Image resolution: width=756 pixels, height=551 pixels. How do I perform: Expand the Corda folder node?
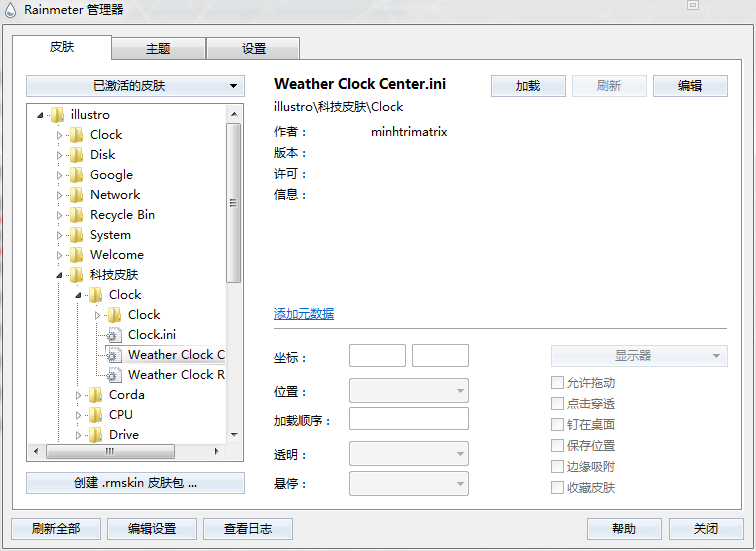(x=78, y=395)
